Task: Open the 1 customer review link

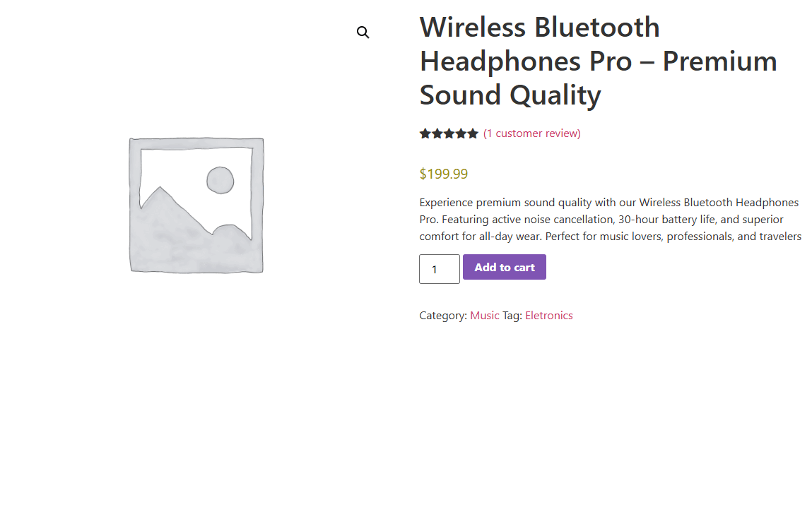Action: [532, 133]
